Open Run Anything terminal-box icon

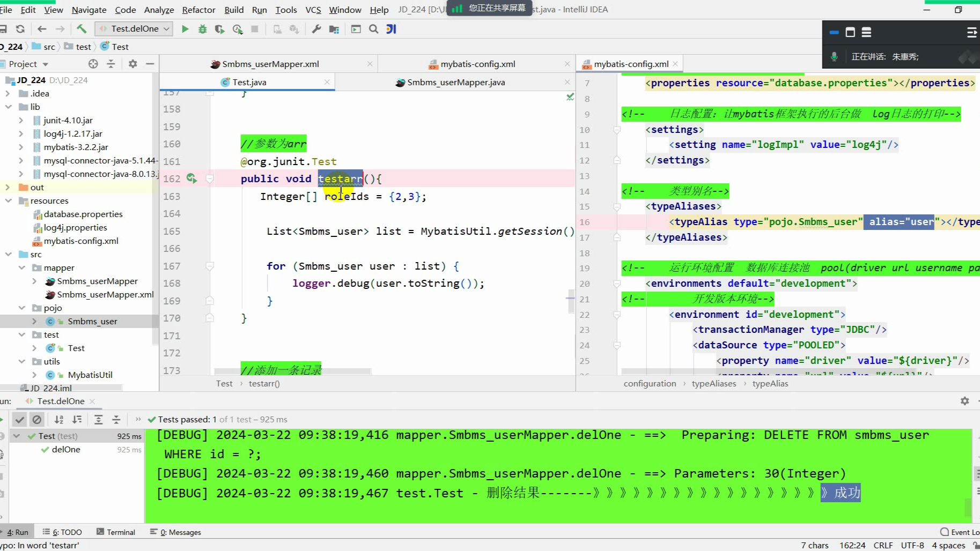click(x=356, y=29)
